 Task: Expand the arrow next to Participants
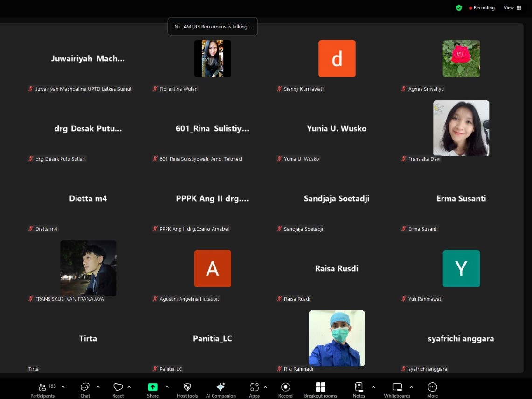point(63,387)
